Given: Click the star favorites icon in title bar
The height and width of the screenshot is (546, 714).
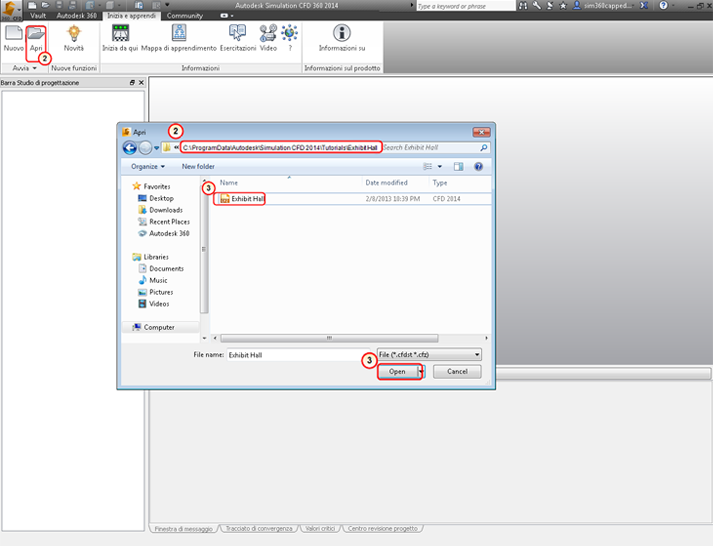Looking at the screenshot, I should (x=563, y=5).
